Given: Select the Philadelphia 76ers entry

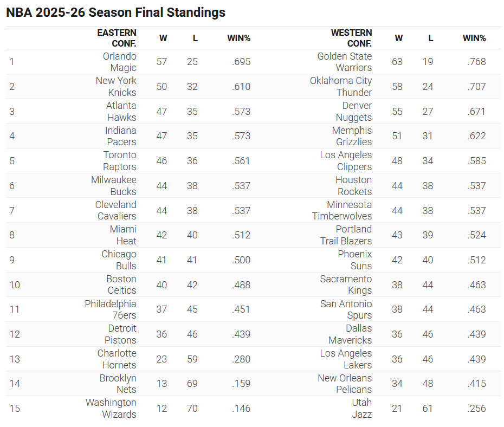Looking at the screenshot, I should (x=111, y=309).
